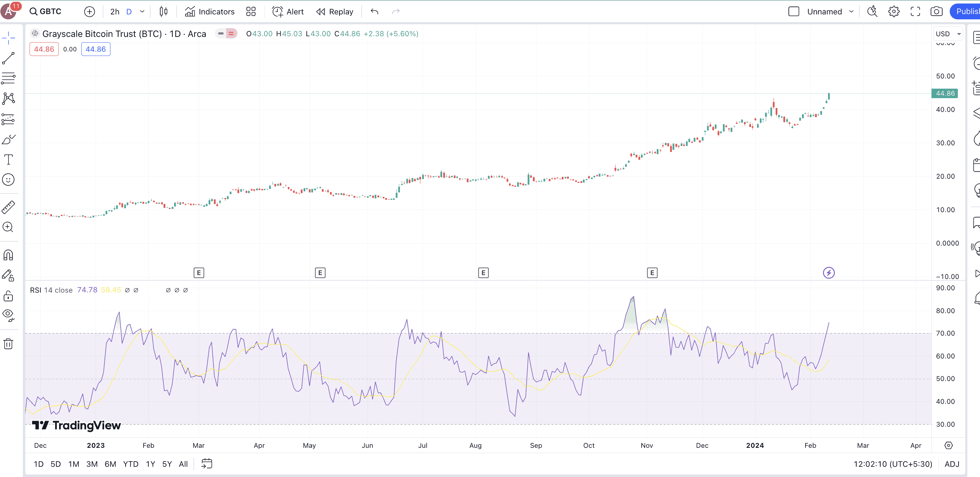Expand the Unnamed layout dropdown
This screenshot has width=980, height=477.
[851, 11]
